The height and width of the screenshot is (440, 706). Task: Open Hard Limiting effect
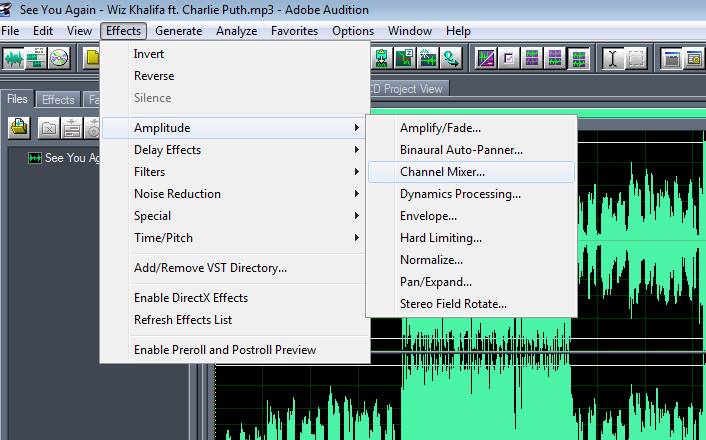[x=471, y=238]
